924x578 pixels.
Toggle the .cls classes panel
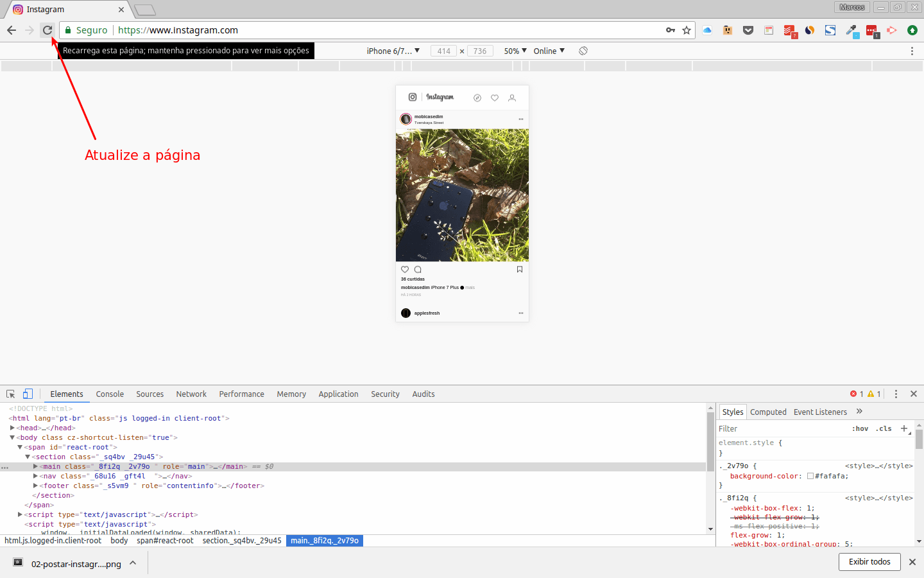click(884, 428)
